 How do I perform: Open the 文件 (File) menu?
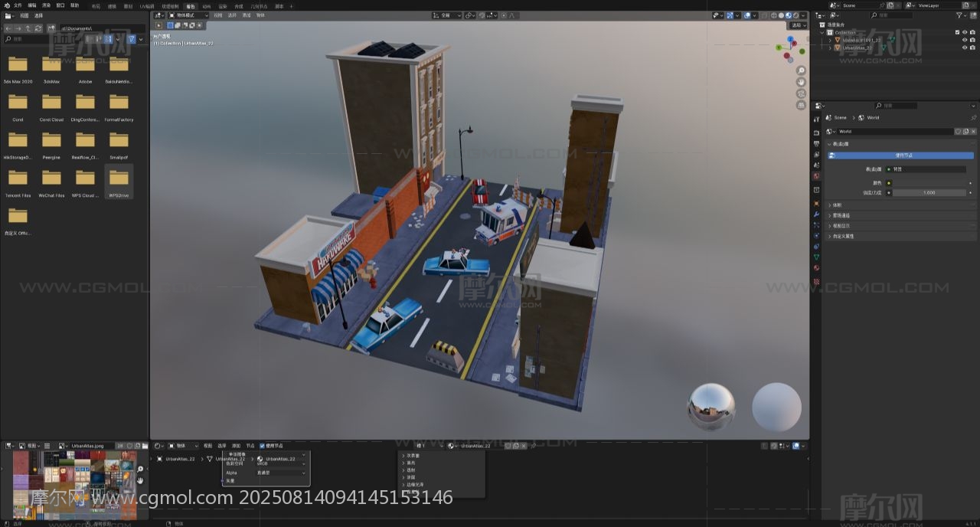18,5
